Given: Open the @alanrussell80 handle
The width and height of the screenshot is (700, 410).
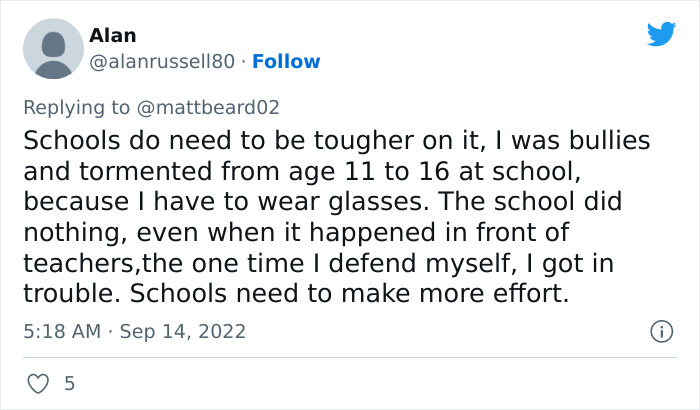Looking at the screenshot, I should pos(164,62).
